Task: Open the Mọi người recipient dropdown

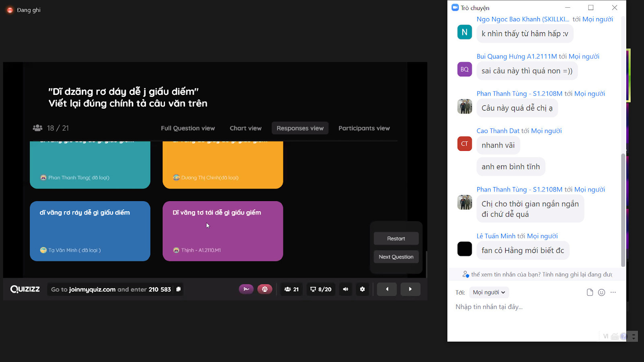Action: click(489, 292)
